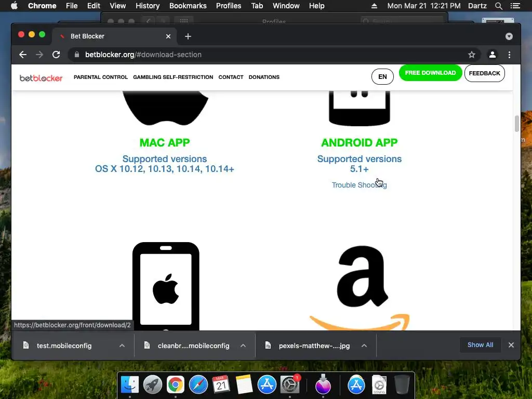Click the date and time in menu bar

tap(424, 6)
